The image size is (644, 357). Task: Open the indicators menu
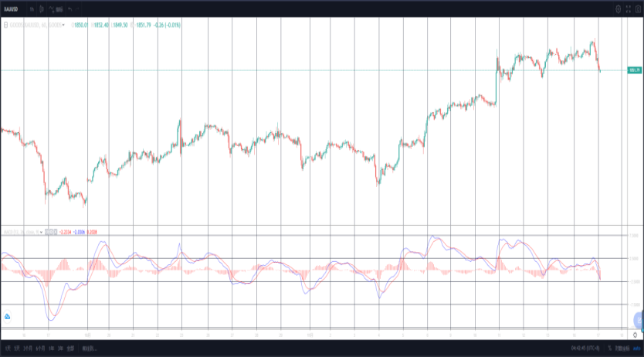[x=56, y=9]
